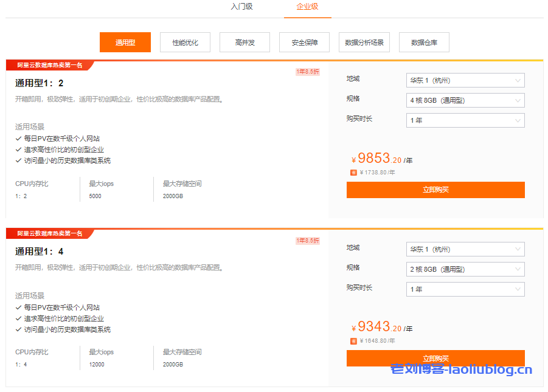Expand the 购买时长 dropdown for 通用型1:2

point(465,120)
